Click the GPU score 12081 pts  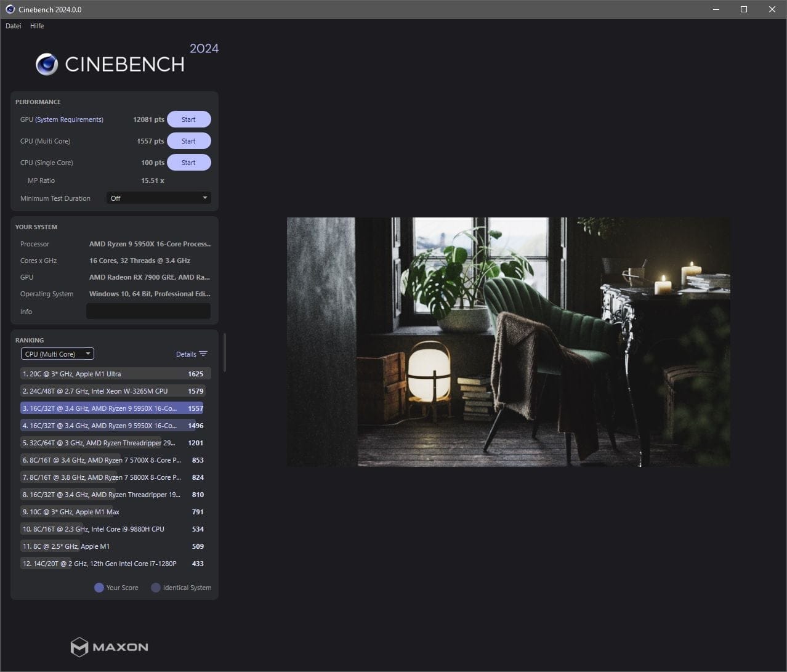(x=148, y=119)
